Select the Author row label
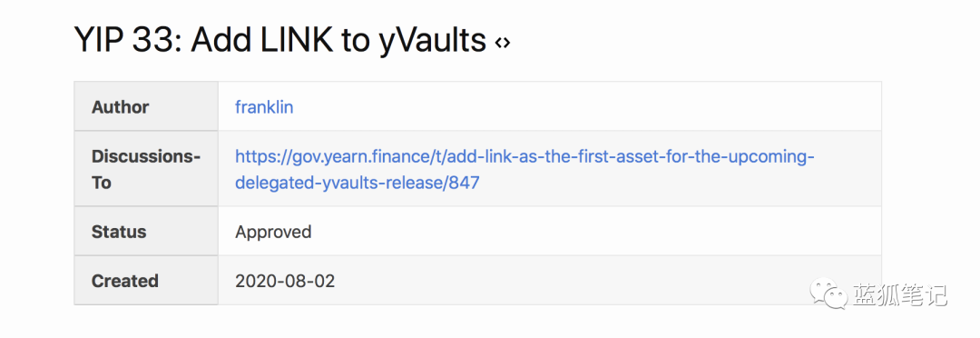This screenshot has width=980, height=338. click(120, 107)
